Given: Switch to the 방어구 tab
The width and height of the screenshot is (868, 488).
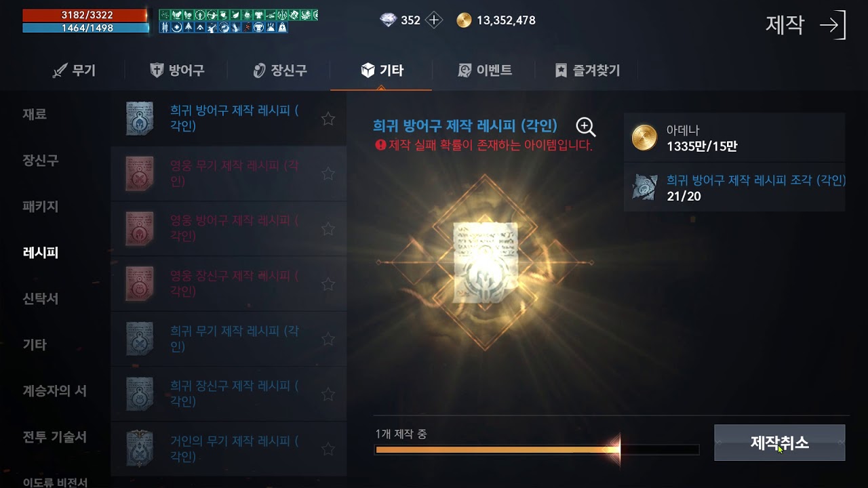Looking at the screenshot, I should (177, 70).
